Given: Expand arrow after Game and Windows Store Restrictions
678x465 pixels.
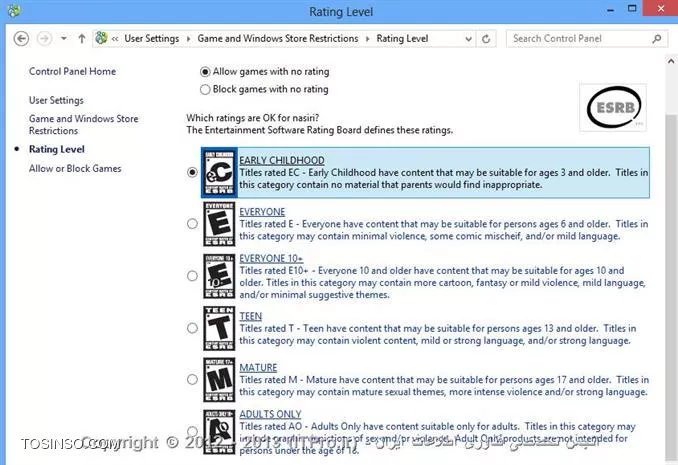Looking at the screenshot, I should point(368,39).
